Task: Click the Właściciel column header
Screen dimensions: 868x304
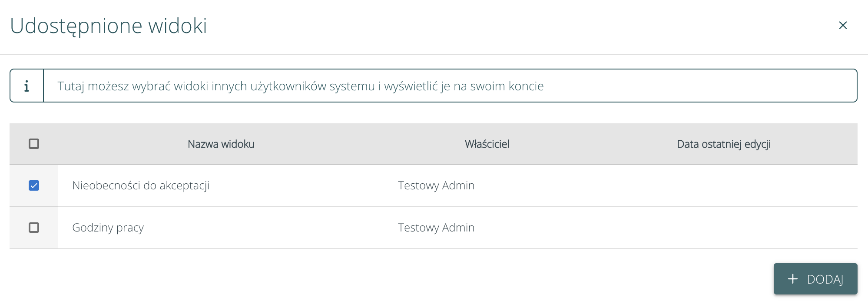Action: point(487,144)
